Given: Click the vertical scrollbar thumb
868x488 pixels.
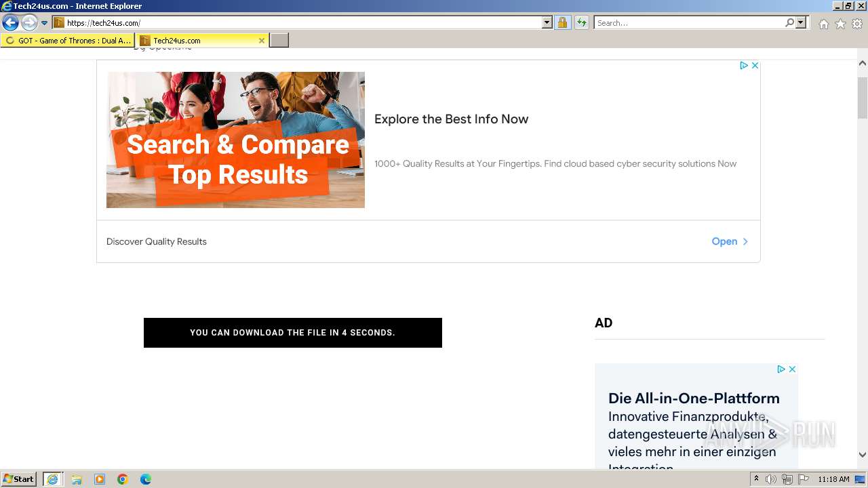Looking at the screenshot, I should click(x=863, y=98).
